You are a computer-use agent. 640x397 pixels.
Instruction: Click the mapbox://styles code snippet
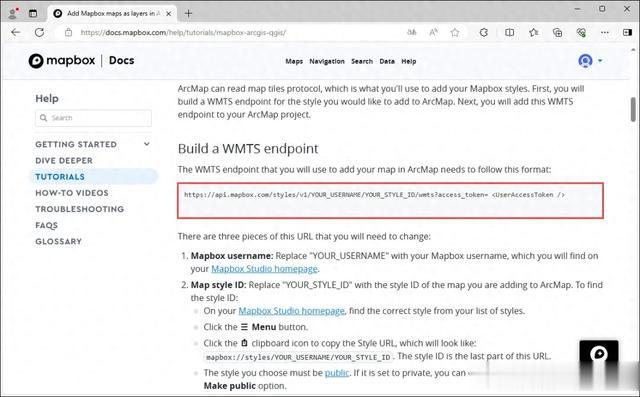pos(298,357)
